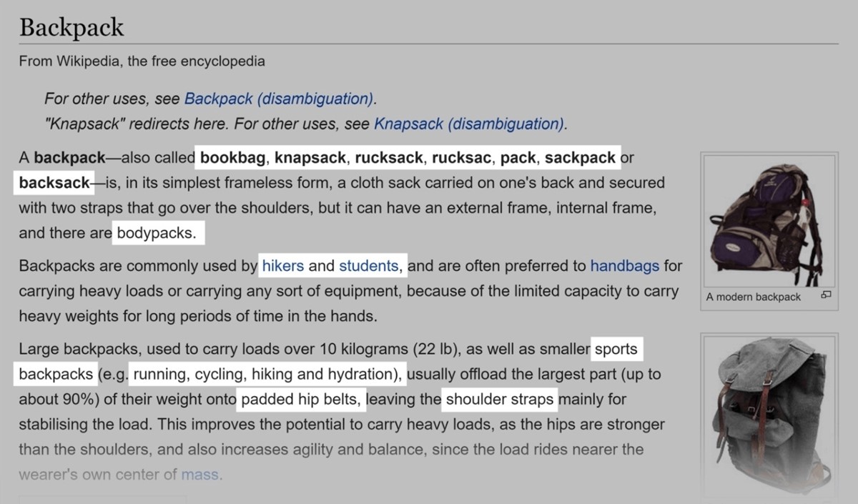Screen dimensions: 858x504
Task: Click the highlighted phrase shoulder straps
Action: [x=500, y=399]
